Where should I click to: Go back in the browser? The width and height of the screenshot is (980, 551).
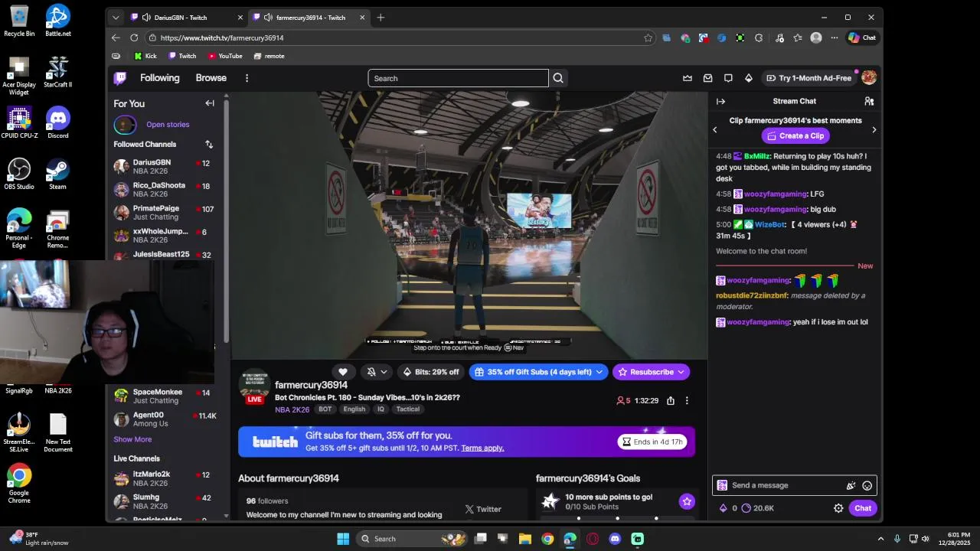click(x=116, y=37)
